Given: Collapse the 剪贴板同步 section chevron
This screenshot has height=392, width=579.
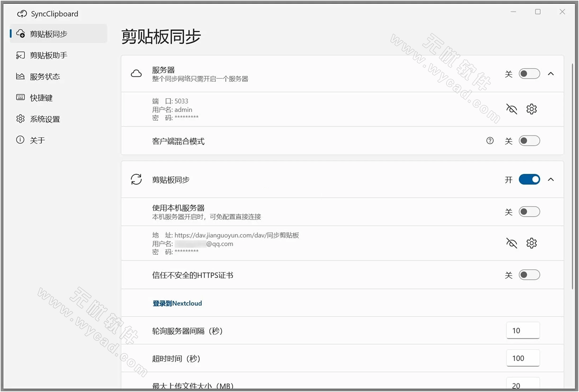Looking at the screenshot, I should point(551,179).
